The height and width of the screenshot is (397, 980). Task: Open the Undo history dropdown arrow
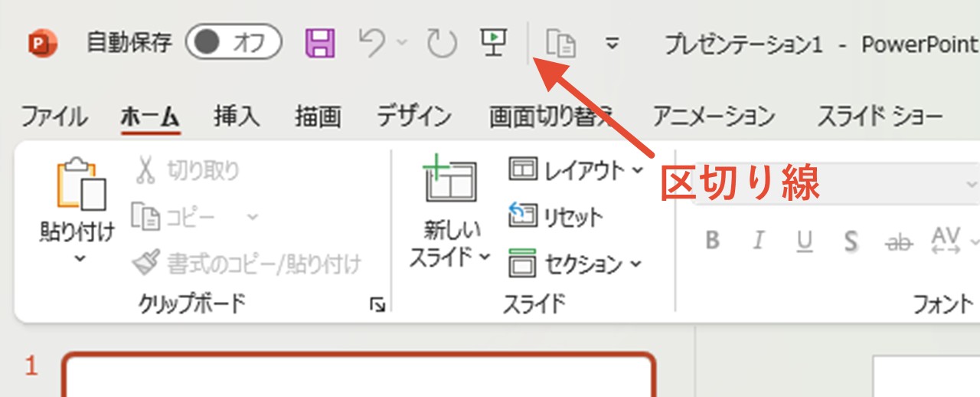pos(403,43)
